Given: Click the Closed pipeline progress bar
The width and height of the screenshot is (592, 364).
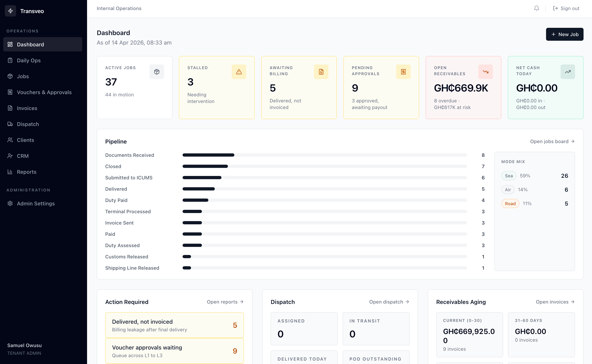Looking at the screenshot, I should (325, 166).
